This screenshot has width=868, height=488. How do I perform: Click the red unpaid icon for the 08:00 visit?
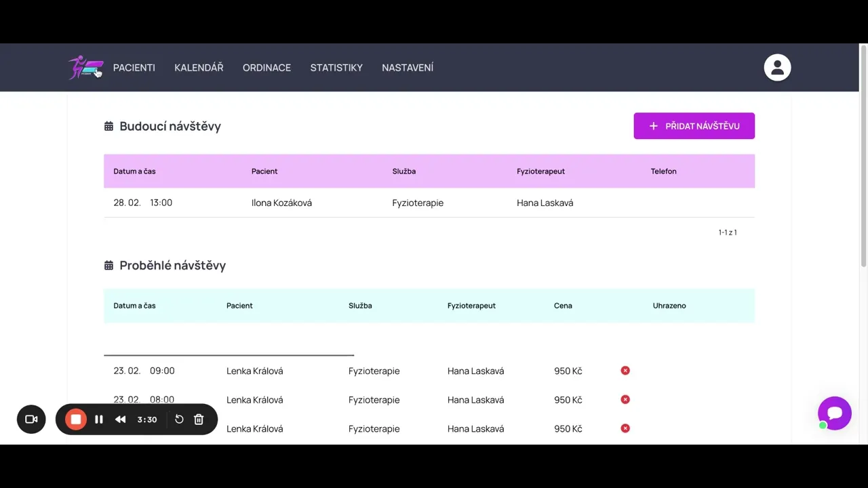click(625, 400)
